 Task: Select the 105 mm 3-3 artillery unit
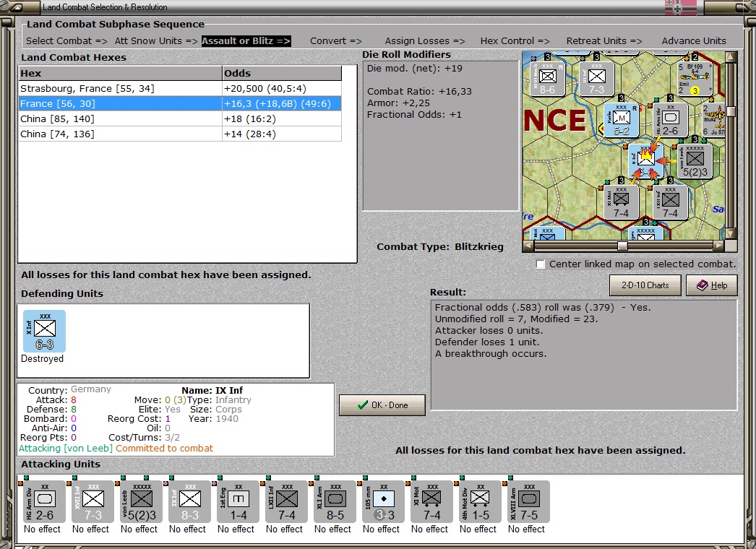tap(383, 501)
